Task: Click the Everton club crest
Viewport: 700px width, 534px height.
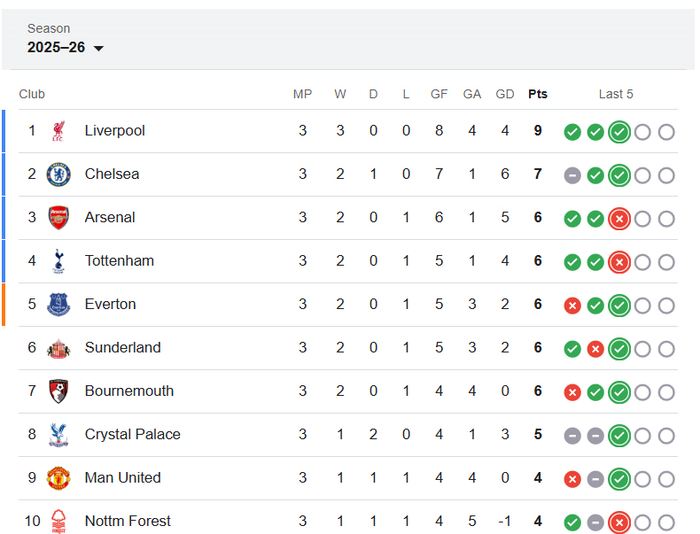Action: click(58, 305)
